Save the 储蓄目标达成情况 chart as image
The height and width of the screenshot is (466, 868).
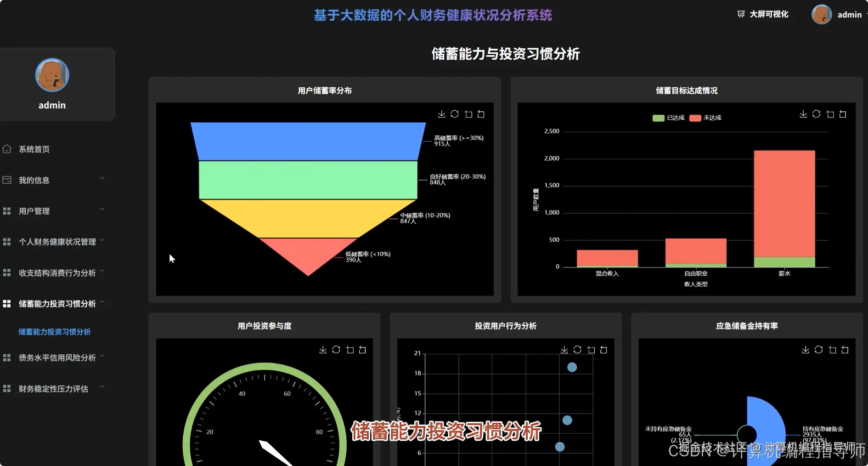pos(804,114)
